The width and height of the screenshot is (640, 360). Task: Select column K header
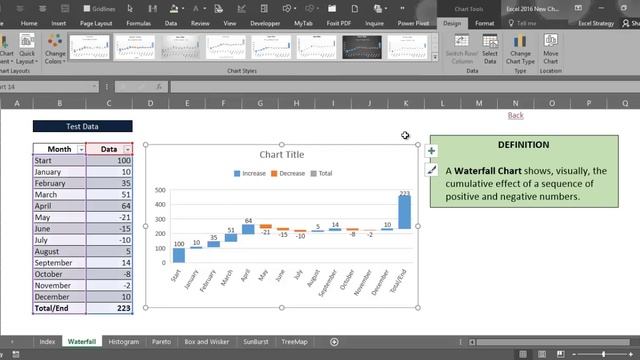point(406,103)
